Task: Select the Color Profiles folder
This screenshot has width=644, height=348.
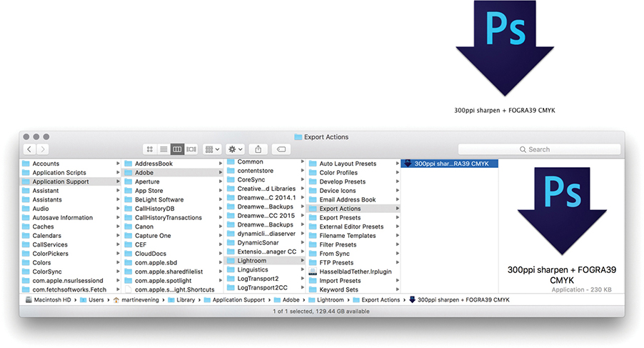Action: [353, 172]
